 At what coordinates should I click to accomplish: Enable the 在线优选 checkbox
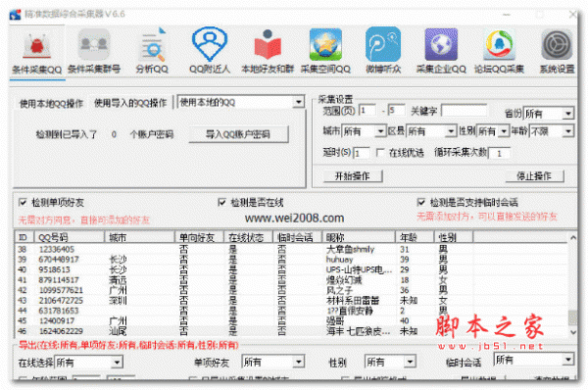point(380,153)
